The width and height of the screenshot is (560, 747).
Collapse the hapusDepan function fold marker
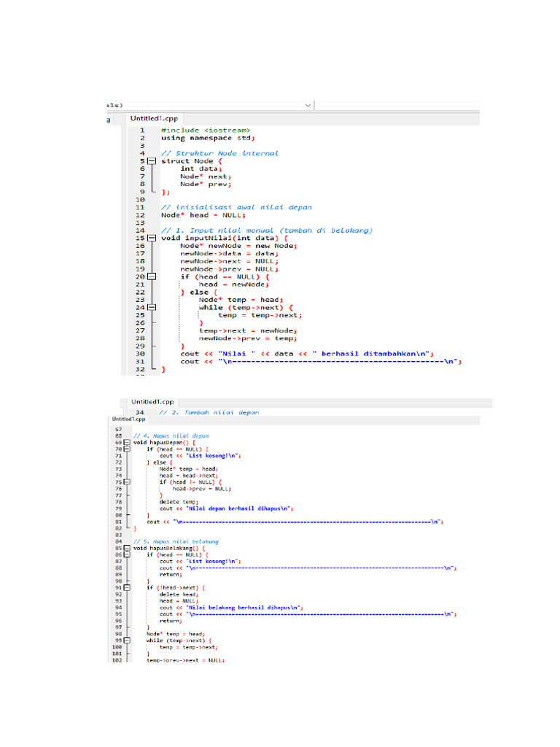127,443
